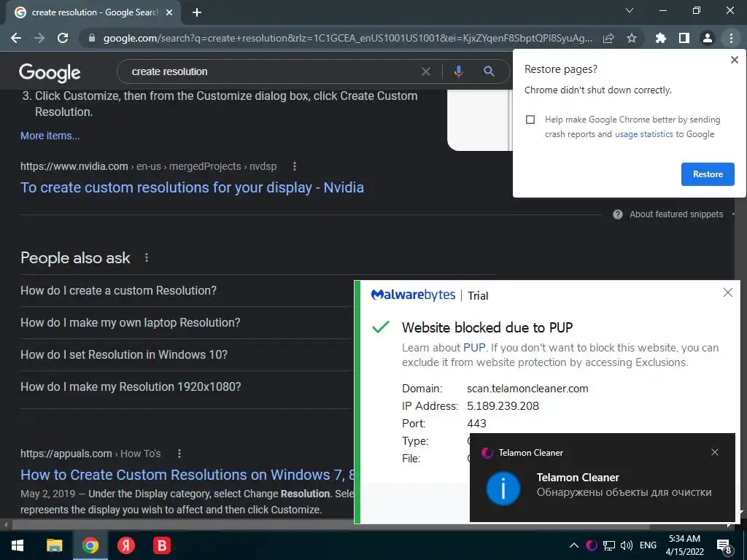The image size is (747, 560).
Task: Go back using the browser back arrow
Action: click(16, 38)
